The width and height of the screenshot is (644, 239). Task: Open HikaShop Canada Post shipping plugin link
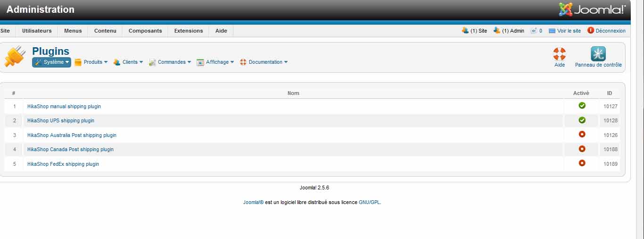coord(70,150)
